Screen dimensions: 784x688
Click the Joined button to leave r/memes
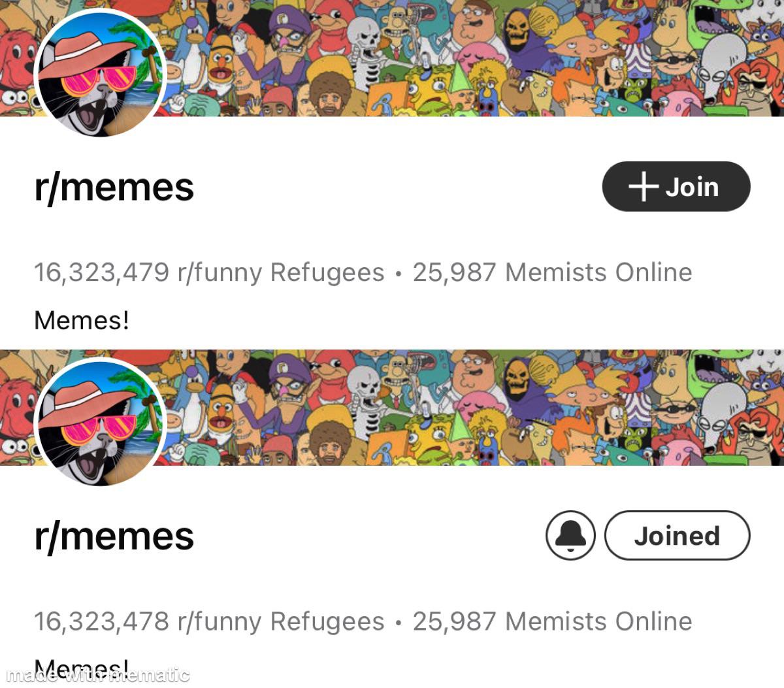(678, 536)
